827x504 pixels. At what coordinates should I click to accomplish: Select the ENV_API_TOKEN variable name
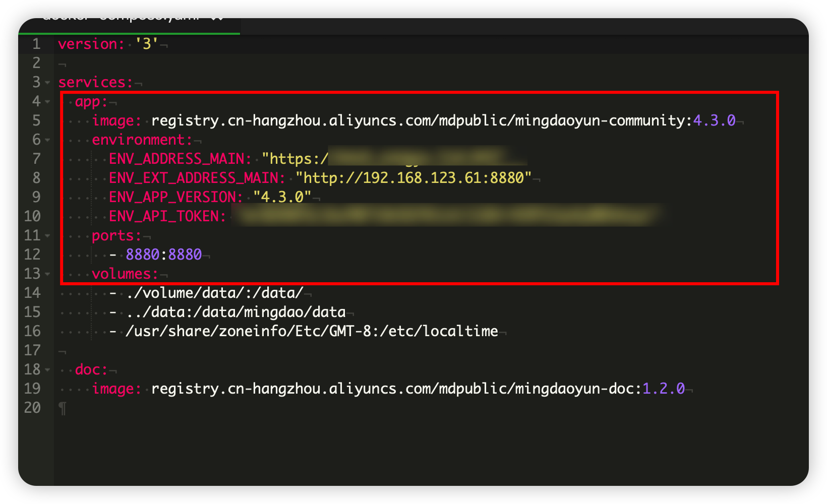point(167,217)
